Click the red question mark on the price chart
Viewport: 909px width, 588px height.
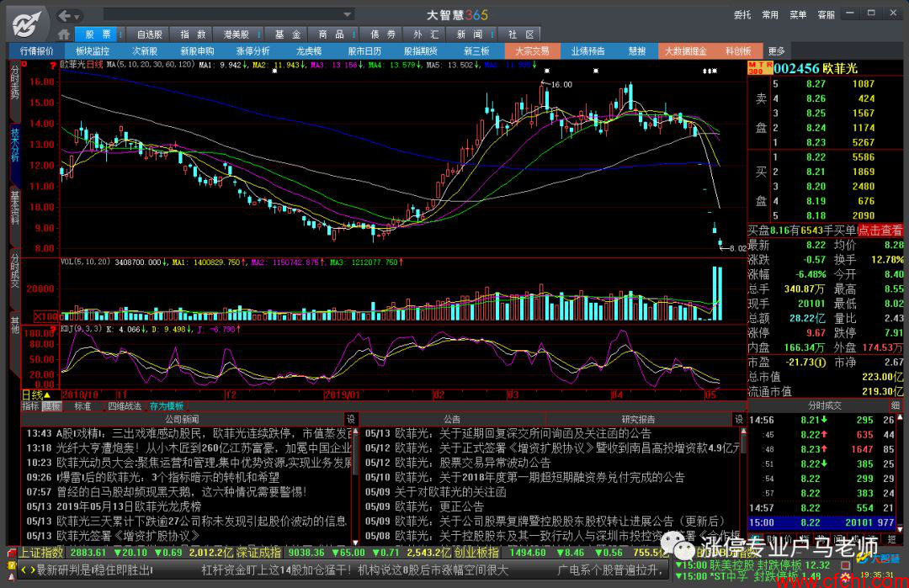click(x=53, y=65)
